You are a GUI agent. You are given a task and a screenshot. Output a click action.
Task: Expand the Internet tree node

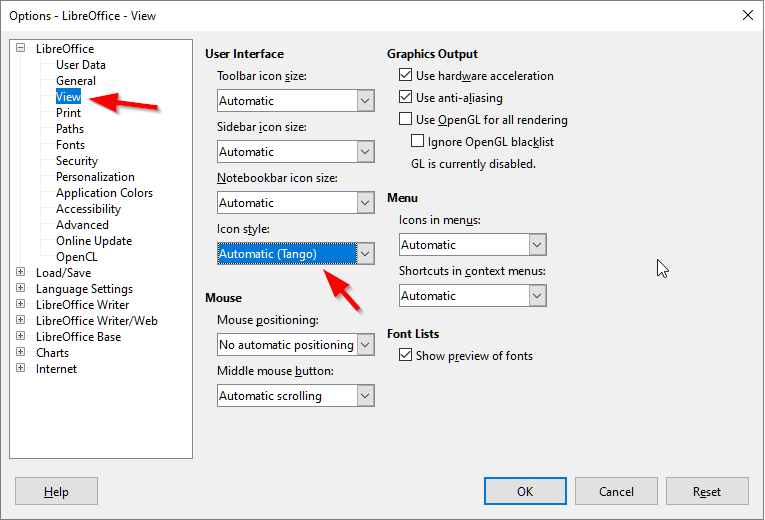[x=20, y=368]
